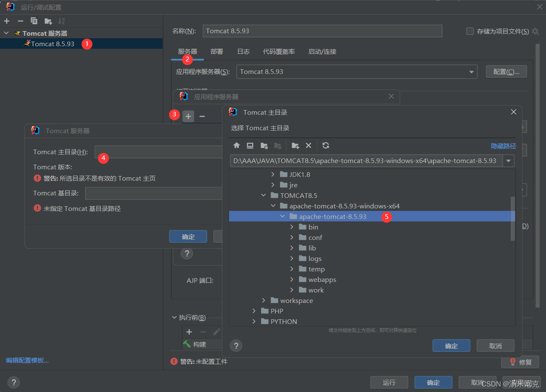Click the Tomcat 主目录 path field
546x392 pixels.
tap(159, 152)
